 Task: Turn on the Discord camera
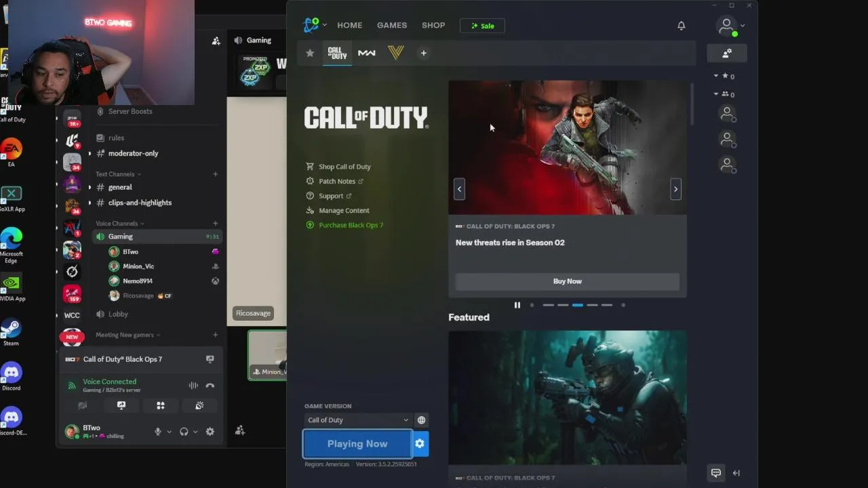coord(82,405)
